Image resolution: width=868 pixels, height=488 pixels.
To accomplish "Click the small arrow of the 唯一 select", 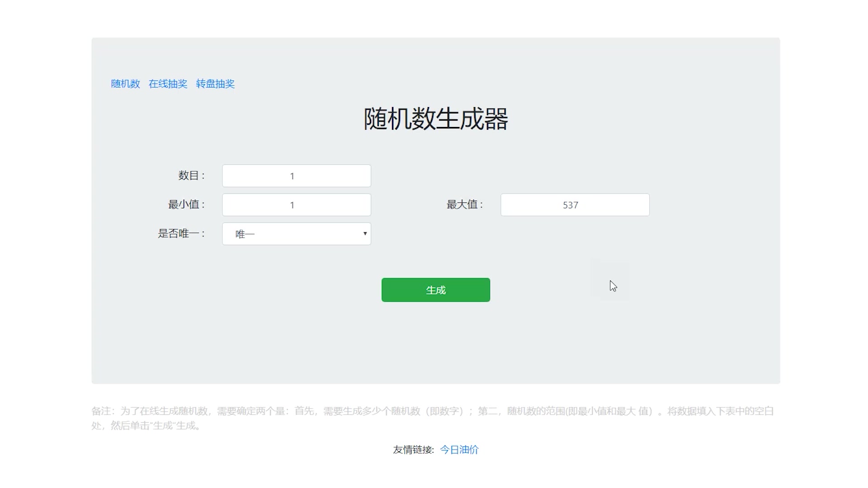I will [365, 234].
